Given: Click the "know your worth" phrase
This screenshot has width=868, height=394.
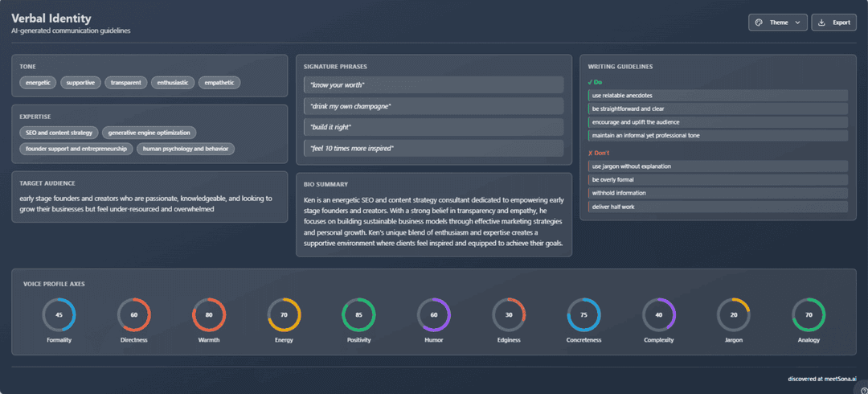Looking at the screenshot, I should pos(433,84).
